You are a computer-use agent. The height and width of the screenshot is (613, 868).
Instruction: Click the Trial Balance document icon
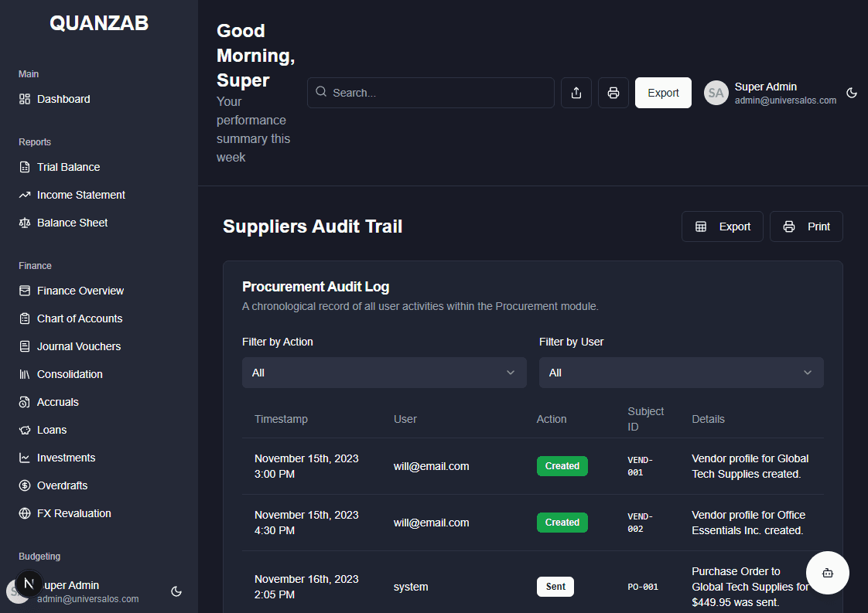24,167
